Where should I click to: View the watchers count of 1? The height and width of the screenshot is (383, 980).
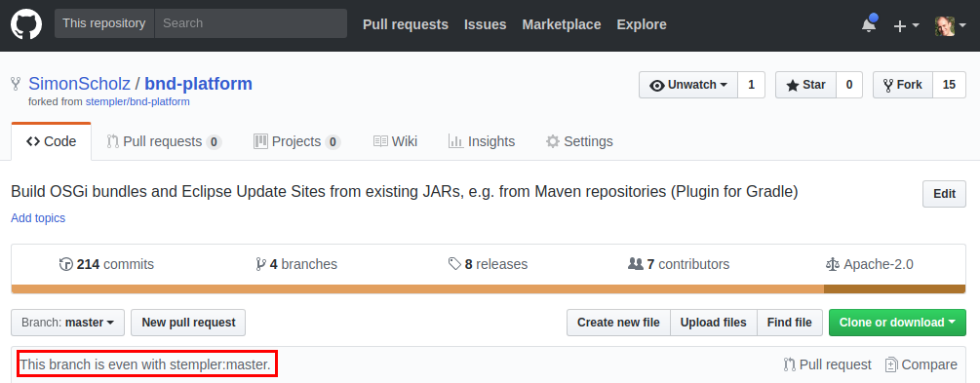(751, 85)
